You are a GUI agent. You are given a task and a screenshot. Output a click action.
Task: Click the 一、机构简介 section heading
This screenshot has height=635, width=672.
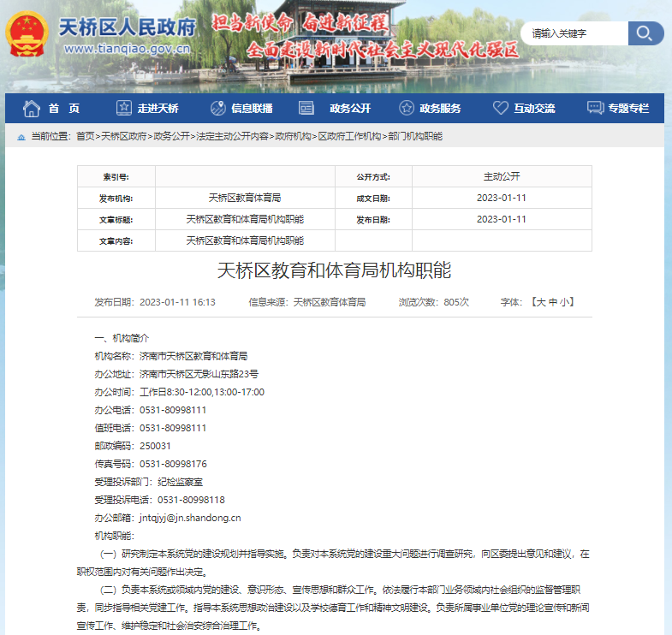[x=122, y=339]
